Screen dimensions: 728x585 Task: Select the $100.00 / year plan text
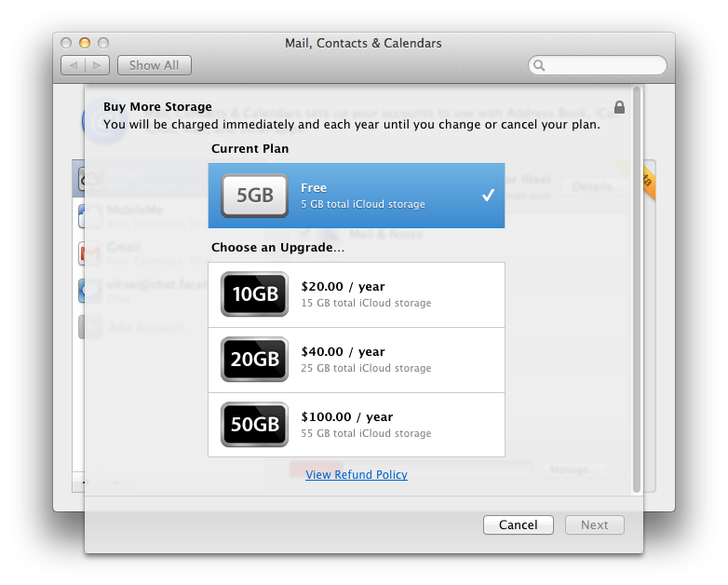[x=347, y=416]
